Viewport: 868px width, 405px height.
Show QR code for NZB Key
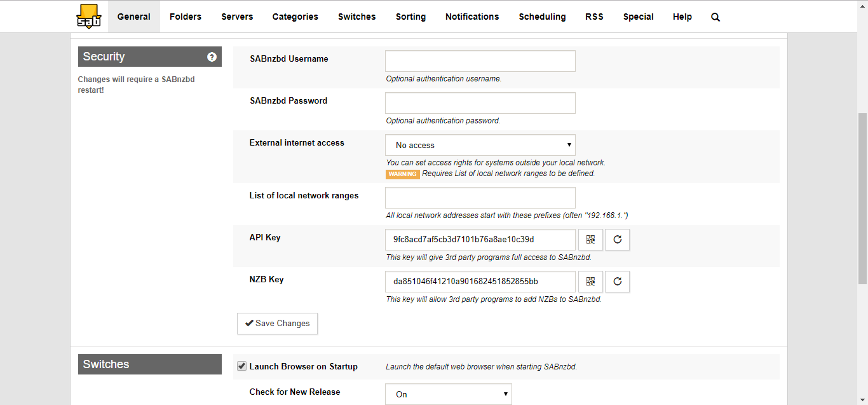pyautogui.click(x=591, y=282)
